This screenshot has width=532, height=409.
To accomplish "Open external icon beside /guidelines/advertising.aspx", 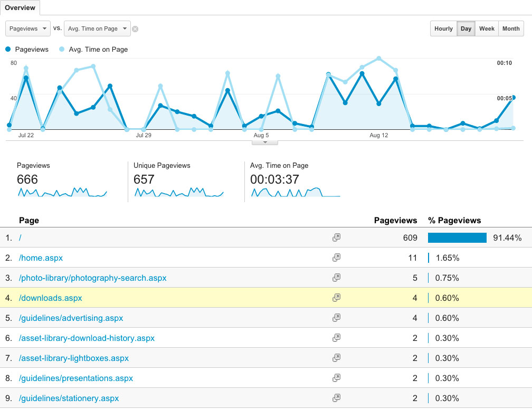I will pos(336,318).
